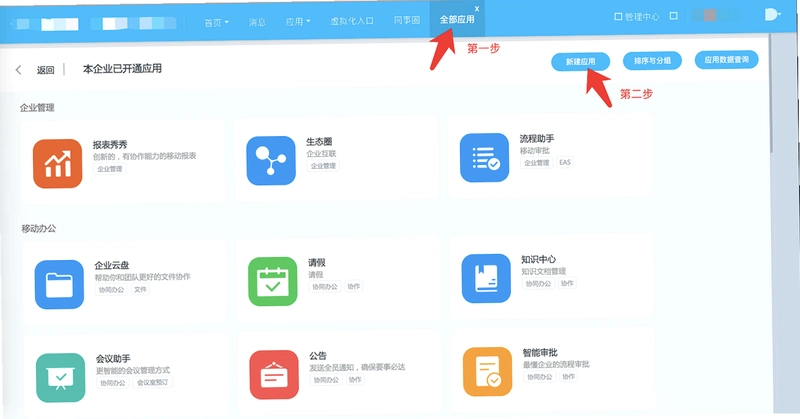This screenshot has width=800, height=419.
Task: Click the vertical scrollbar on the right
Action: pyautogui.click(x=771, y=94)
